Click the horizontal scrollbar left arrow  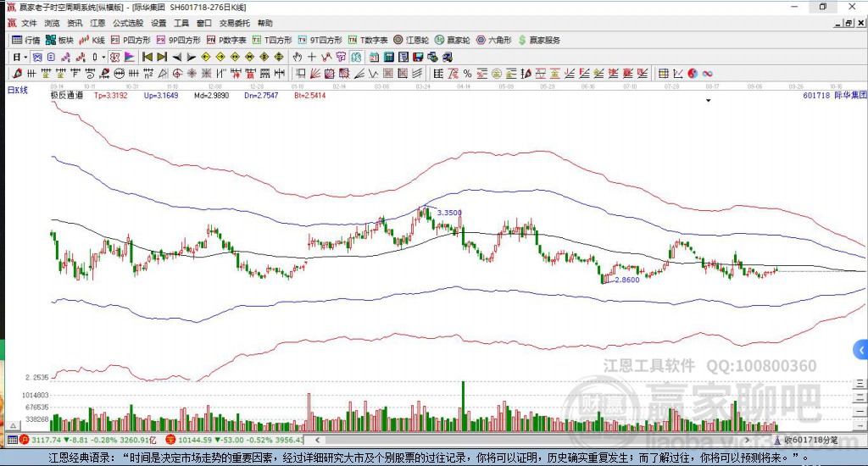318,440
